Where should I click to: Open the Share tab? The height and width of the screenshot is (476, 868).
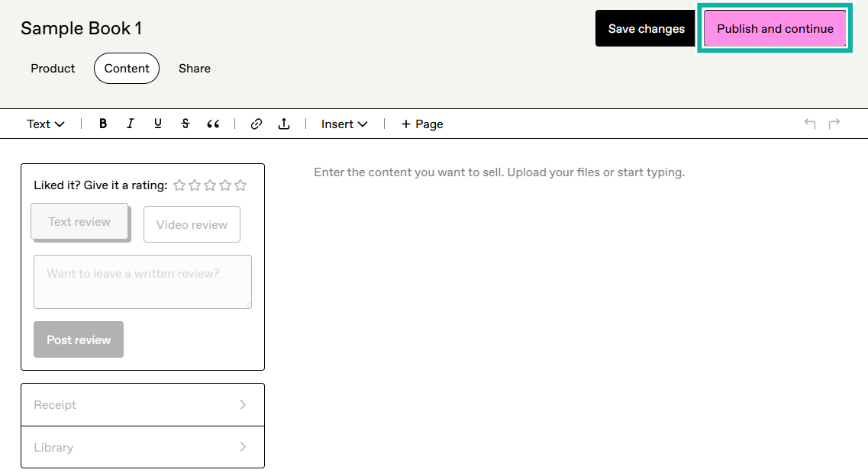[x=194, y=69]
